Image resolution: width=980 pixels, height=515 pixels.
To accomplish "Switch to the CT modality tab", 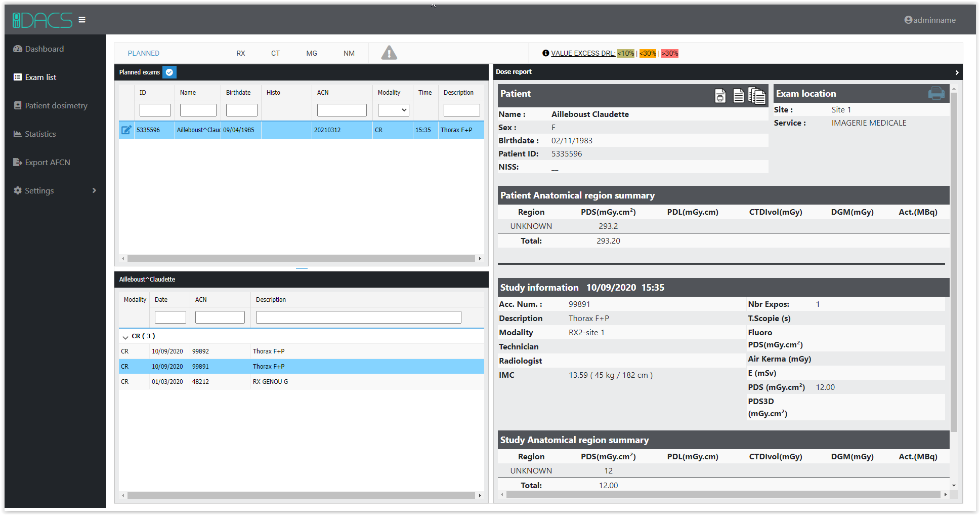I will coord(275,53).
